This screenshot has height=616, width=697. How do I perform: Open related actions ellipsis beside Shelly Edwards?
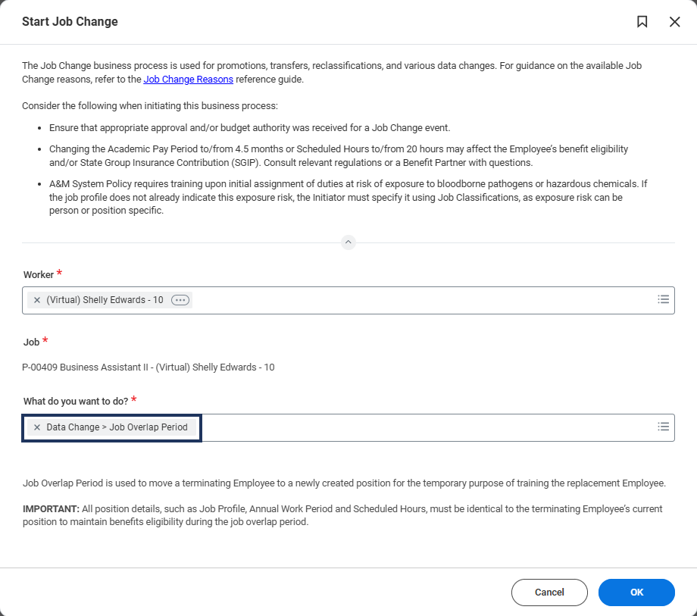tap(180, 300)
